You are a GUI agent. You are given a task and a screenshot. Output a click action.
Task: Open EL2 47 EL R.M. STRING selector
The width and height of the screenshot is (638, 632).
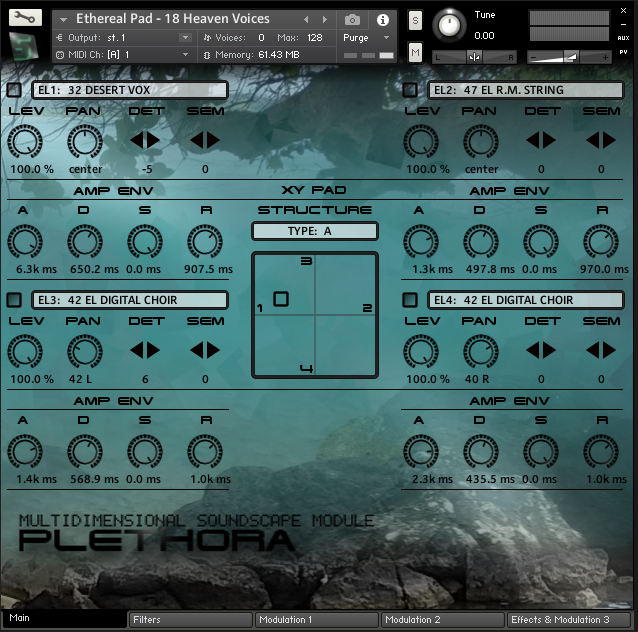pos(525,90)
